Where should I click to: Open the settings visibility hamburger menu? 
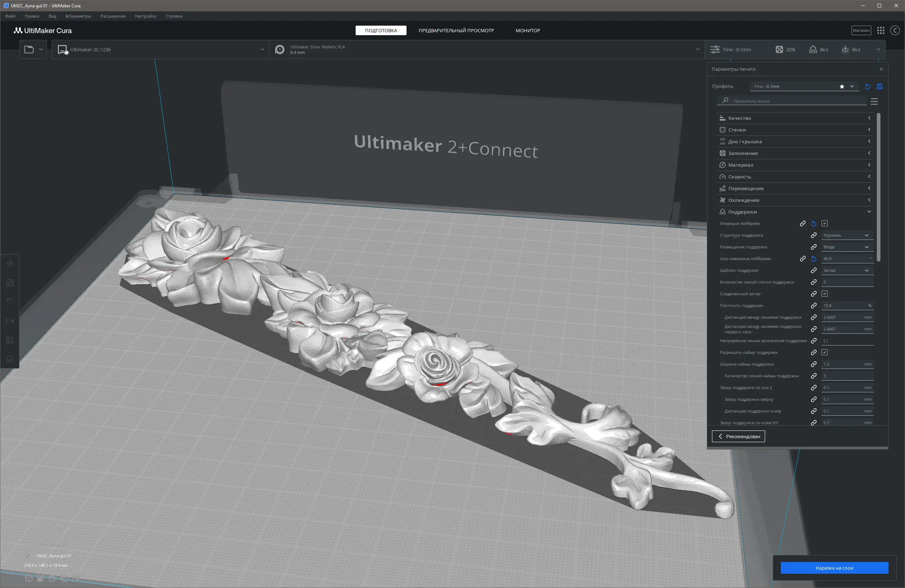(874, 101)
